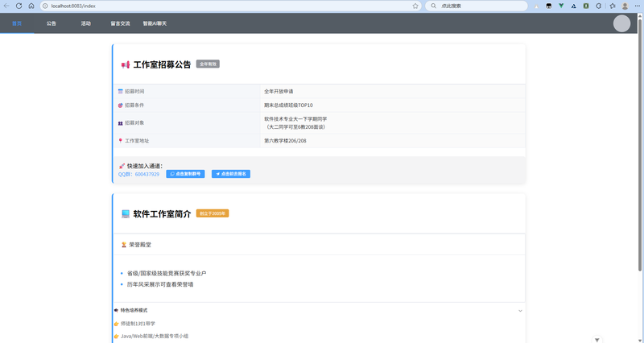This screenshot has height=343, width=644.
Task: Click the browser home icon
Action: [x=31, y=6]
